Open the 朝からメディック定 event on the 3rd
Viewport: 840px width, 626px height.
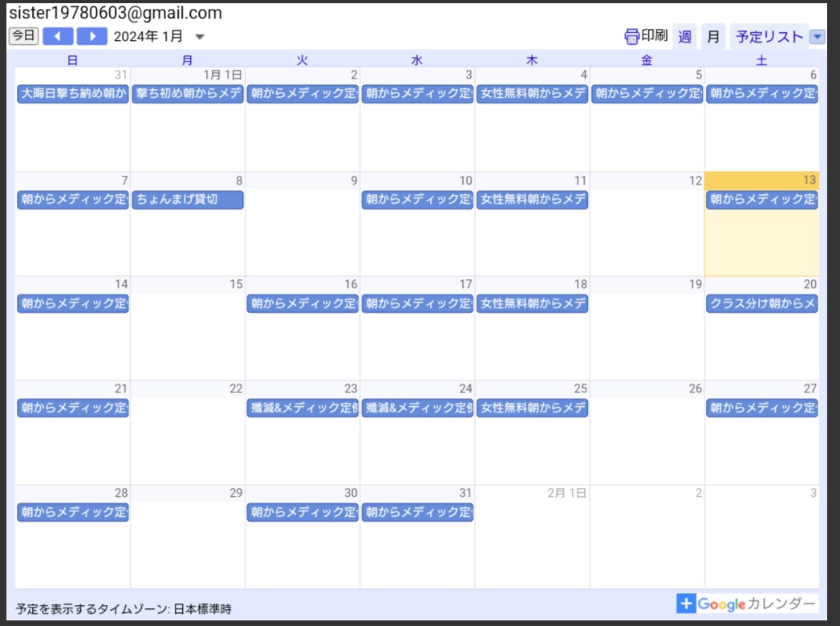[417, 93]
